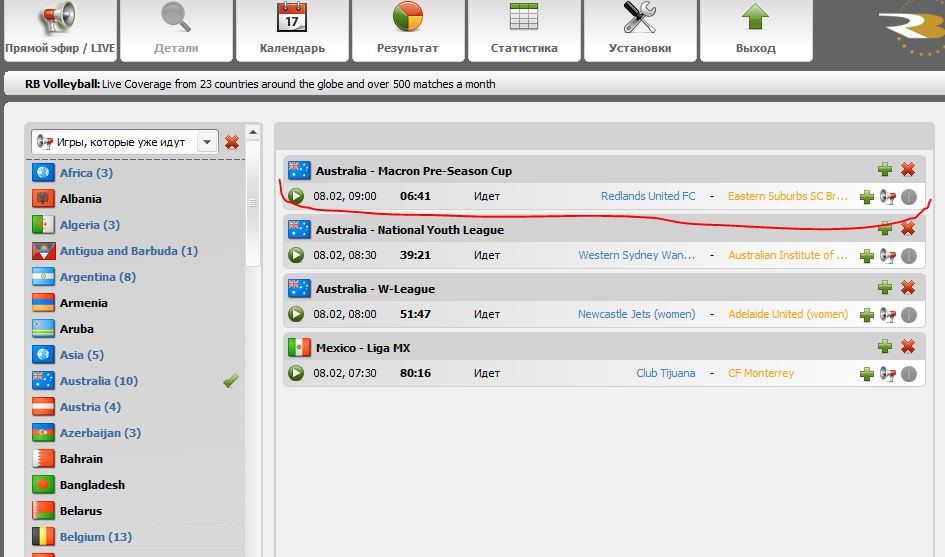Click the Argentina flag icon
This screenshot has height=557, width=945.
point(43,277)
